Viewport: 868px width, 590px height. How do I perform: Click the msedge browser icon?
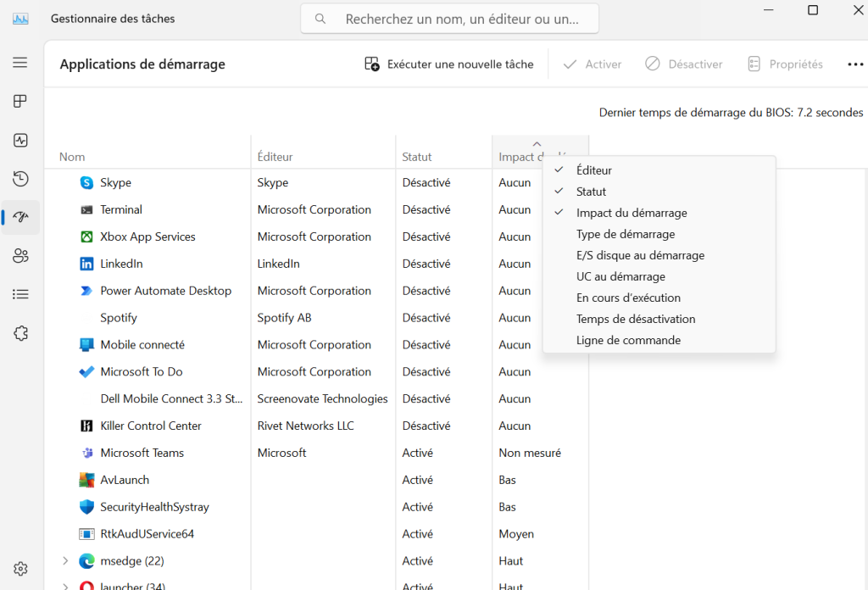pyautogui.click(x=86, y=561)
